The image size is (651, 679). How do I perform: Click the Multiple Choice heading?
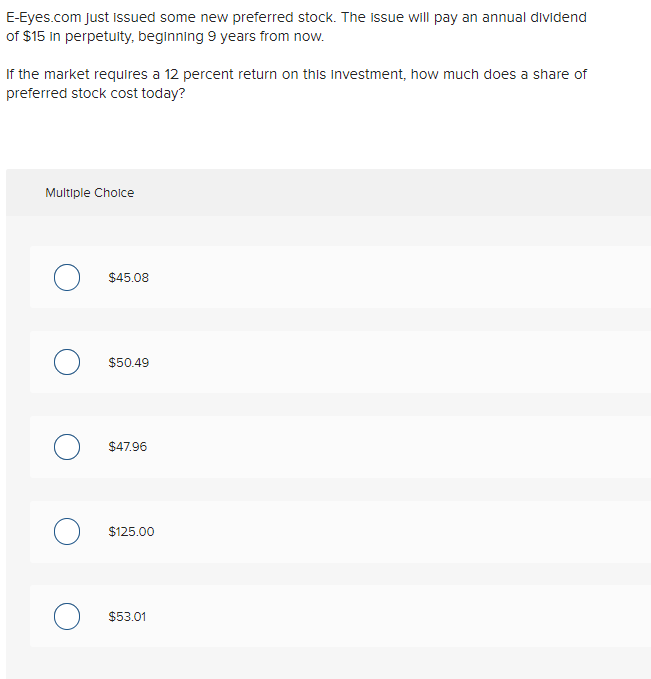click(x=89, y=193)
